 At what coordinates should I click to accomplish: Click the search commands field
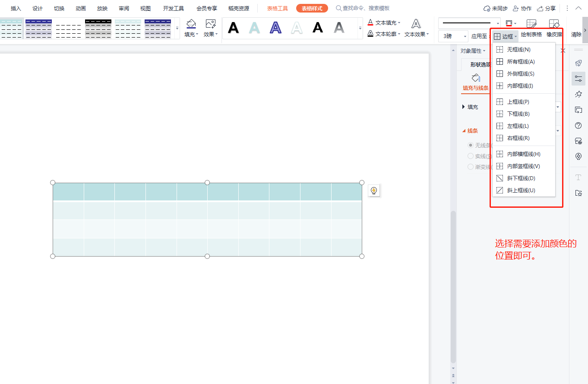363,8
